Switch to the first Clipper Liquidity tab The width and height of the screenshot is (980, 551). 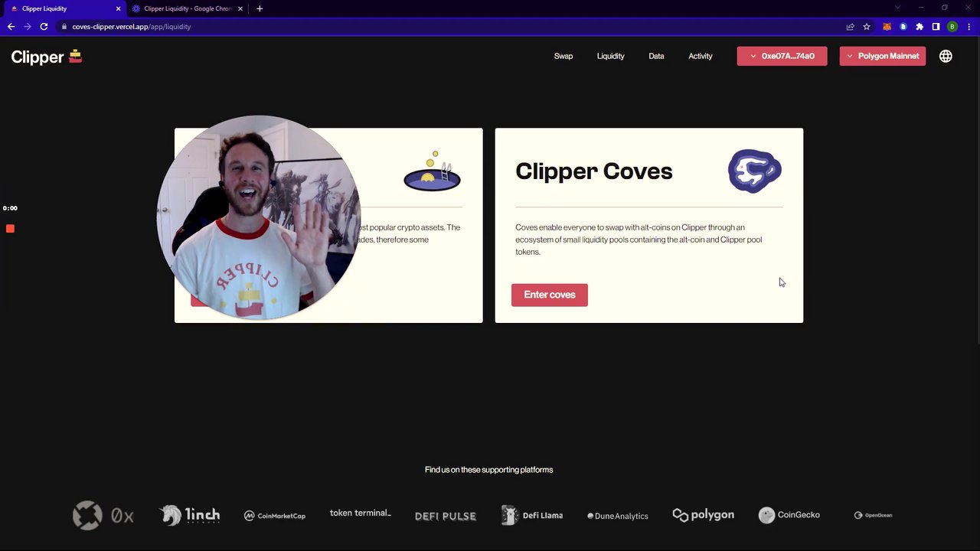[x=65, y=8]
